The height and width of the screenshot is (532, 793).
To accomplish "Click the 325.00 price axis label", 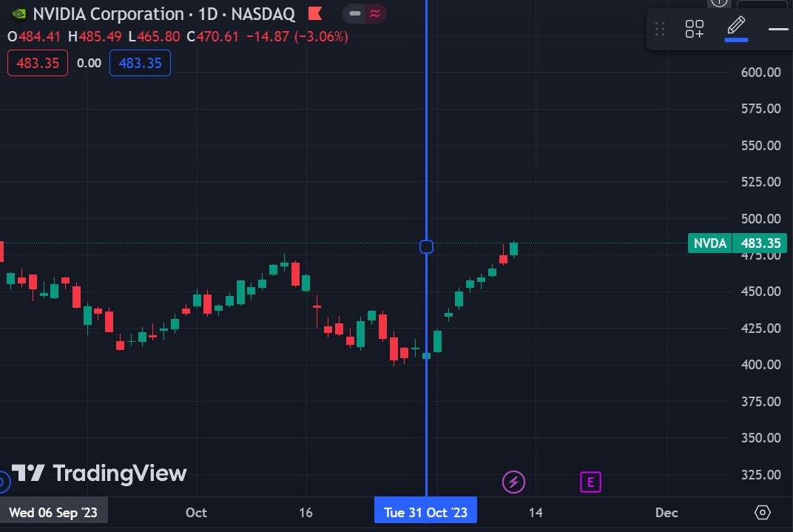I will (x=760, y=475).
